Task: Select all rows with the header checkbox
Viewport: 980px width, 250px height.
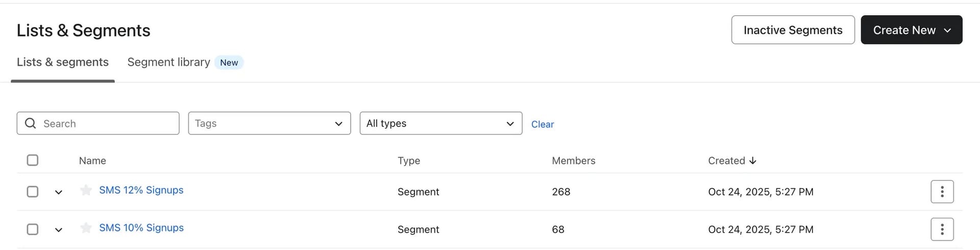Action: click(x=33, y=161)
